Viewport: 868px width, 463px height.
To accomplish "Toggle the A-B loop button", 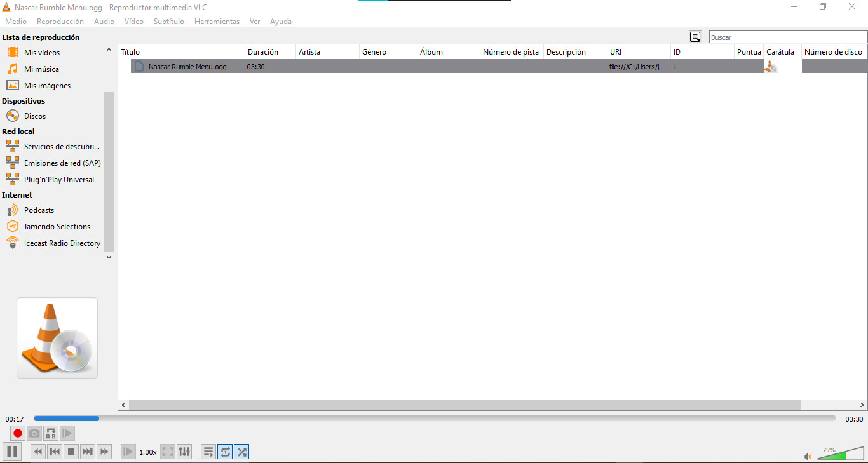I will (51, 433).
